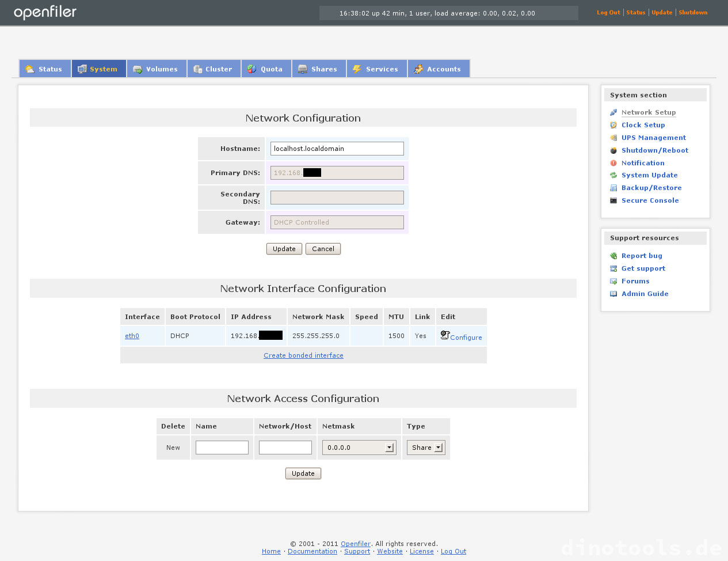Click the Status tab sun icon
Image resolution: width=728 pixels, height=561 pixels.
30,69
